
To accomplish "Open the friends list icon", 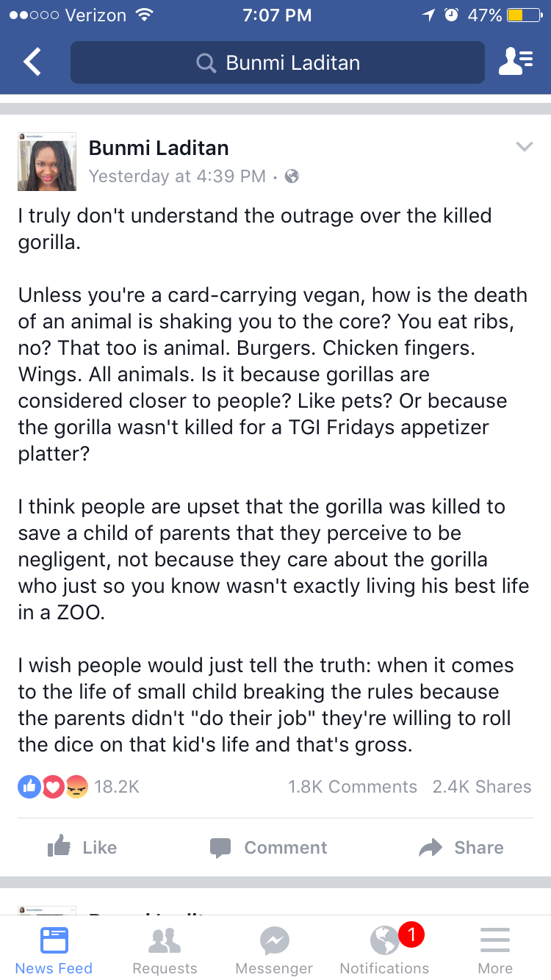I will pos(515,62).
